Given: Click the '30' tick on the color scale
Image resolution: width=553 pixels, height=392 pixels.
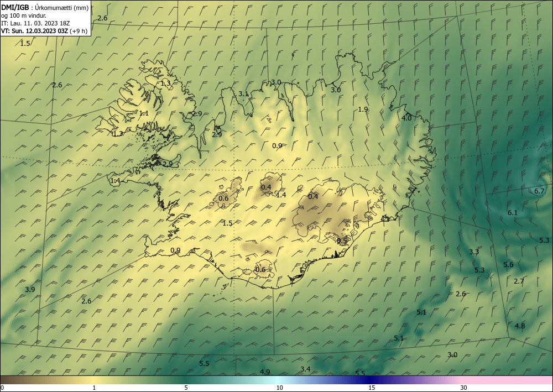Looking at the screenshot, I should 463,388.
